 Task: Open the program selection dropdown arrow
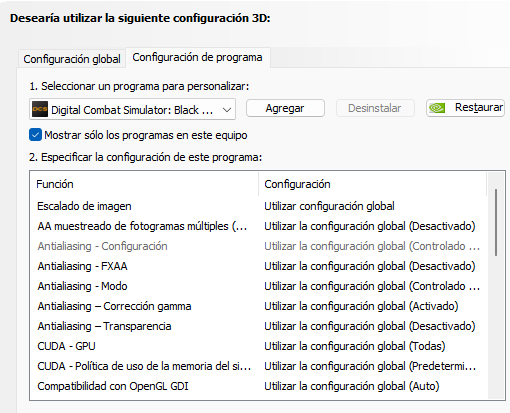[227, 110]
